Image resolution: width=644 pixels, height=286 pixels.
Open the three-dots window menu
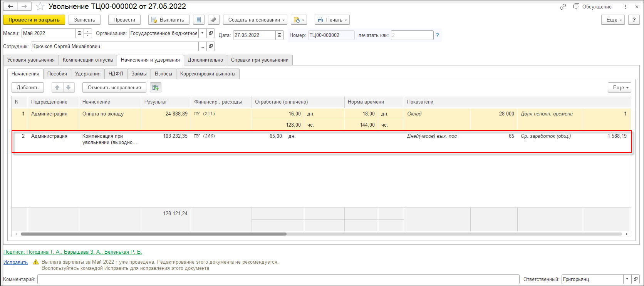pyautogui.click(x=626, y=7)
